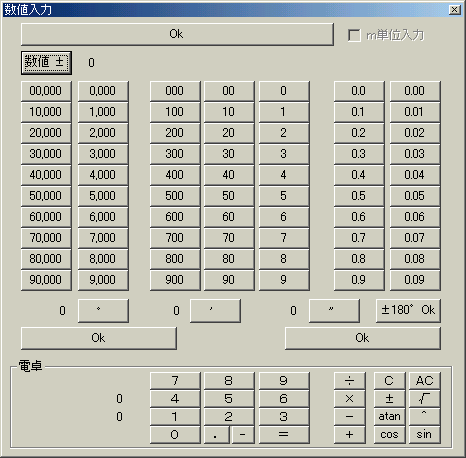Click the wide Ok button at top
Viewport: 466px width, 458px height.
tap(177, 34)
